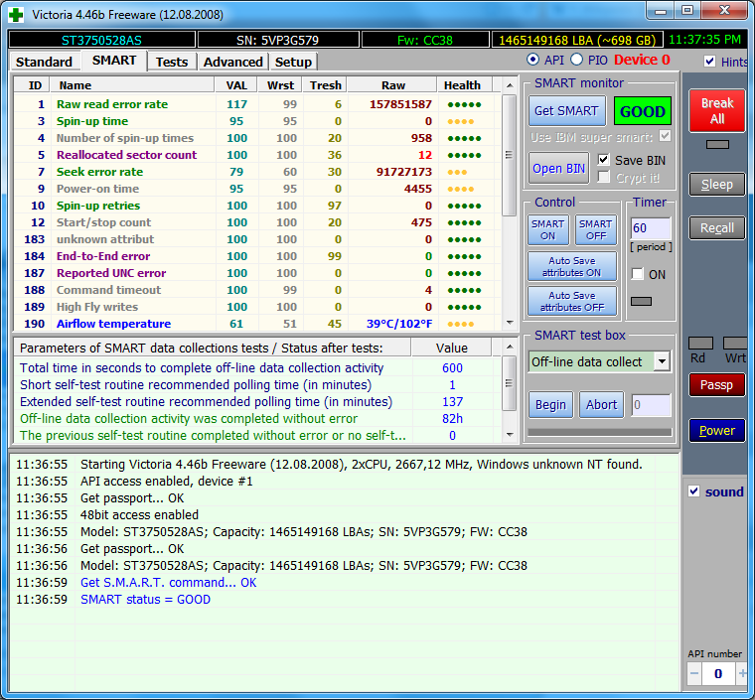Screen dimensions: 755x700
Task: Click the parameters list scroll up arrow
Action: [x=510, y=347]
